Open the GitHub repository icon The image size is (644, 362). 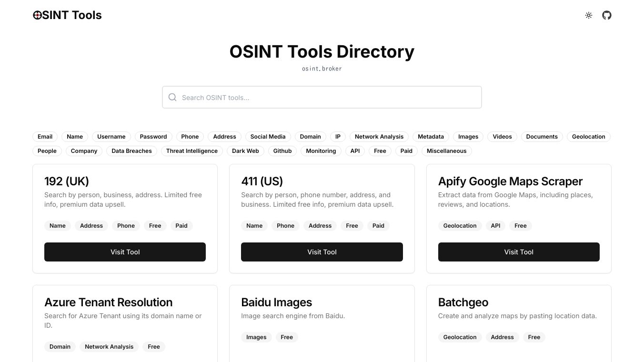(x=607, y=15)
